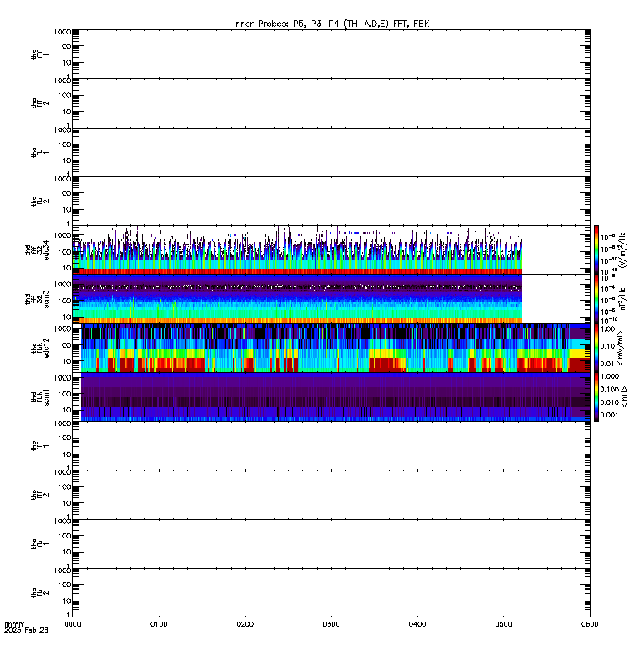630x672 pixels.
Task: Click the "0600" time axis label
Action: click(x=590, y=624)
